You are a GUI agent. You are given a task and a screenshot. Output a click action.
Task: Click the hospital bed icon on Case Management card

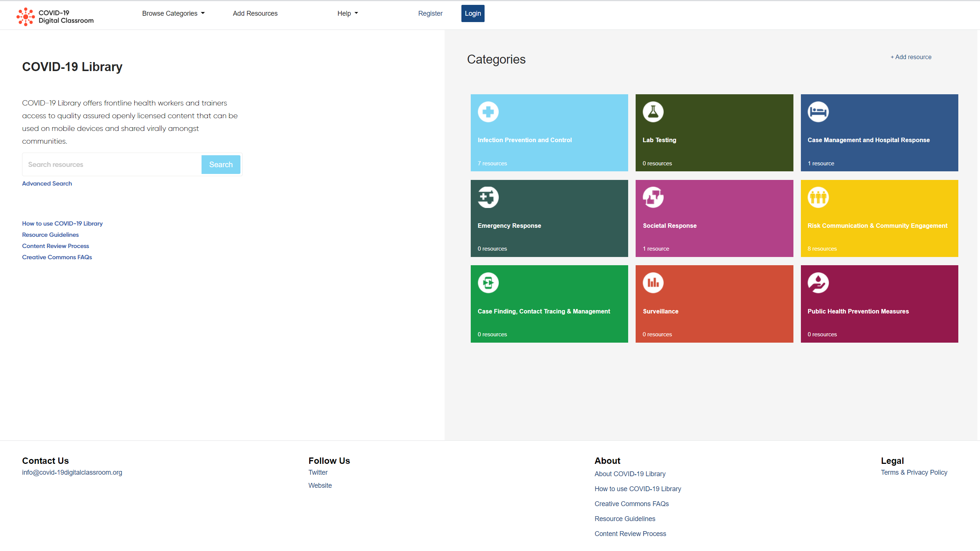[x=818, y=112]
